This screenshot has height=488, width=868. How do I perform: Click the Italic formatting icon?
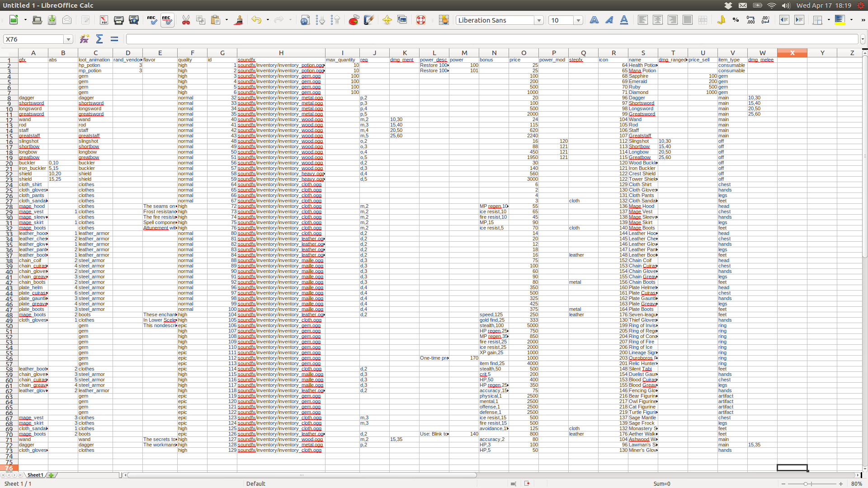pos(609,21)
